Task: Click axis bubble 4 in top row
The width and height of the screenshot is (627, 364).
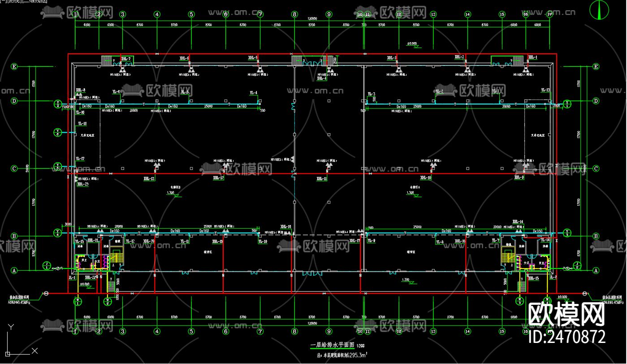Action: coord(157,14)
